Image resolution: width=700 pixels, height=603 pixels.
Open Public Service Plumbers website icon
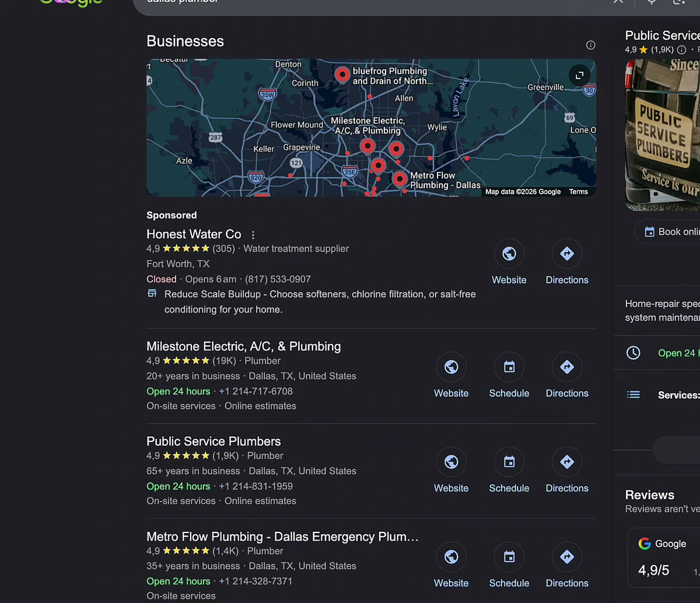click(451, 462)
